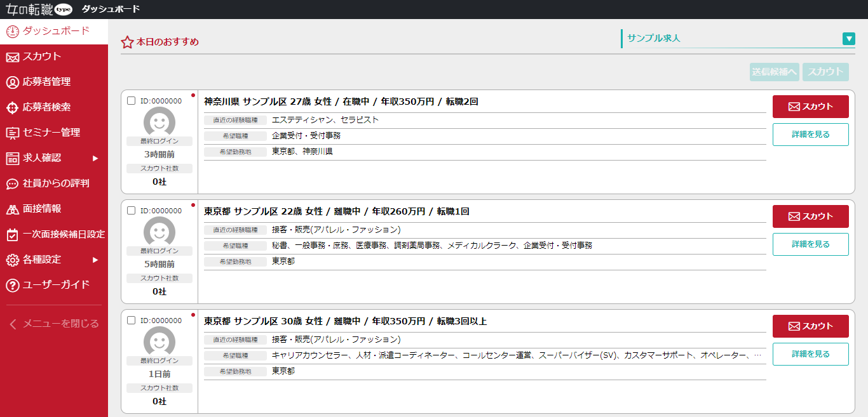Click 5時間前 last login text
The width and height of the screenshot is (868, 417).
tap(159, 264)
